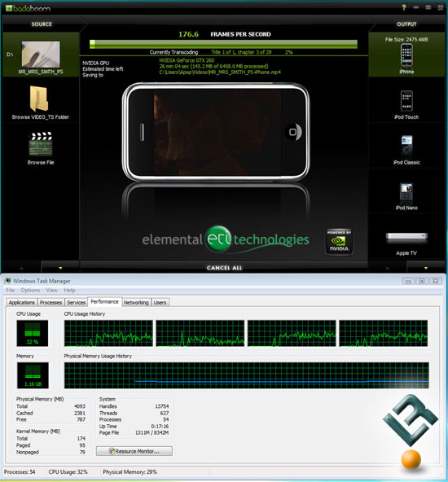Click Physical Memory Total value 4093

point(80,406)
